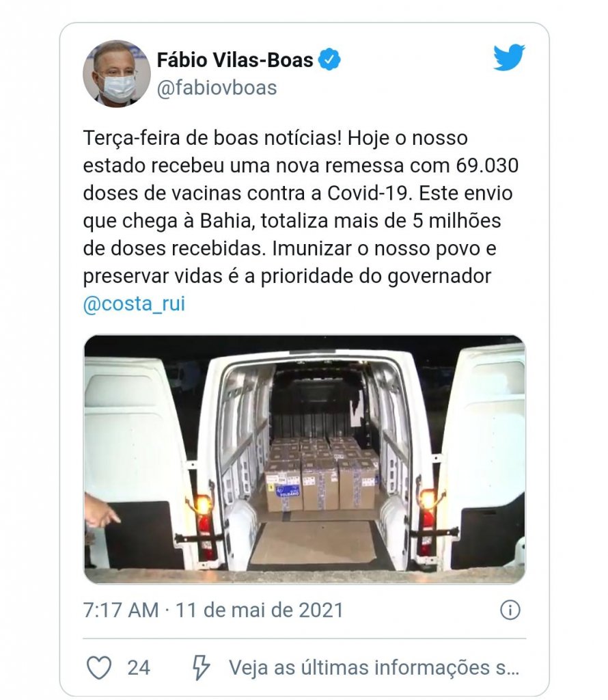This screenshot has height=700, width=608.
Task: Click the van's right open door
Action: 483,456
